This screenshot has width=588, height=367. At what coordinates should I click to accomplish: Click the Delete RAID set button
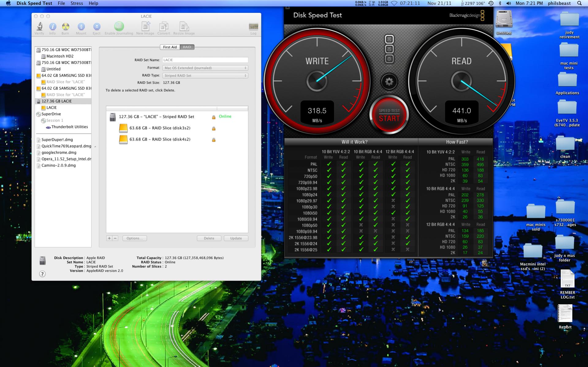[x=209, y=238]
